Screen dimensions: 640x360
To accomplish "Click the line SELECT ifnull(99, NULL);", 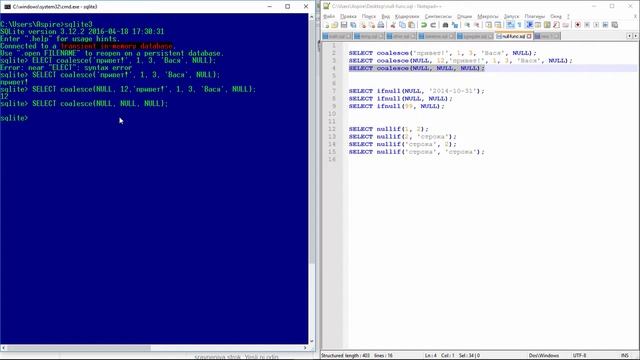I will (x=396, y=106).
